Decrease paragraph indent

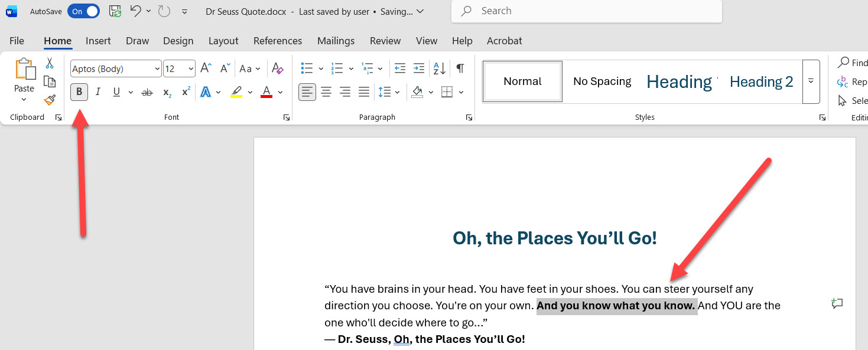click(400, 68)
